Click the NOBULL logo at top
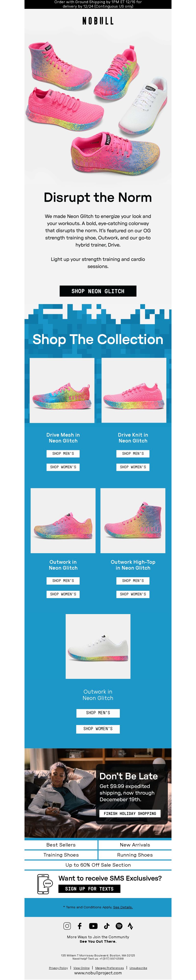The height and width of the screenshot is (980, 196). pos(98,21)
